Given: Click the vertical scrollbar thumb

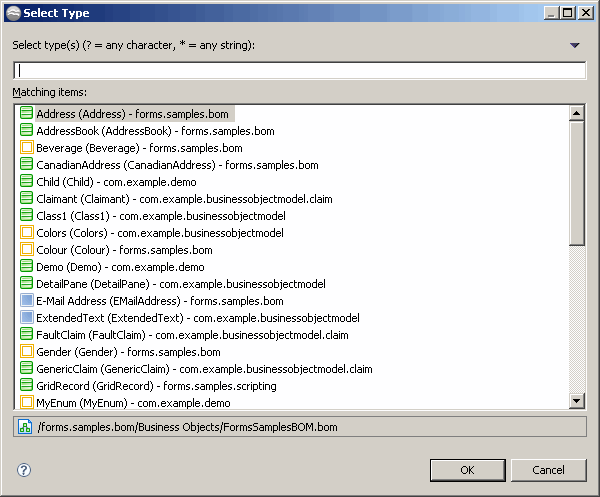Looking at the screenshot, I should point(576,183).
